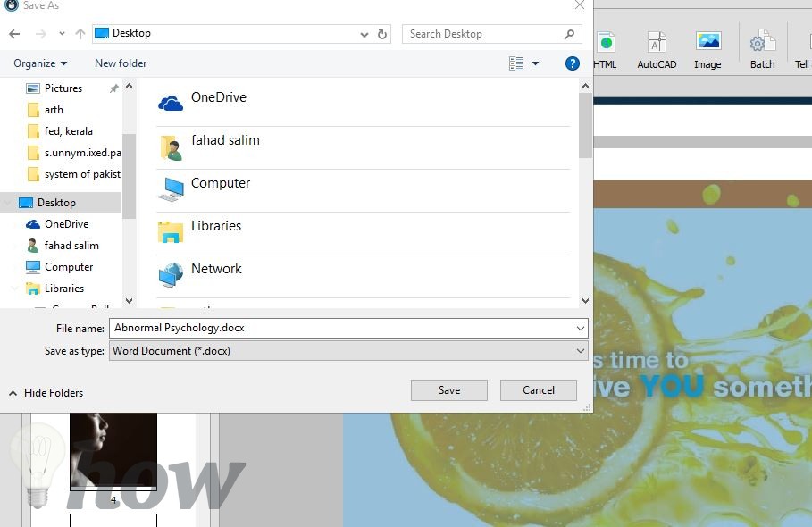This screenshot has height=527, width=812.
Task: Select the s.unnym.ixed.pa folder
Action: pyautogui.click(x=73, y=154)
